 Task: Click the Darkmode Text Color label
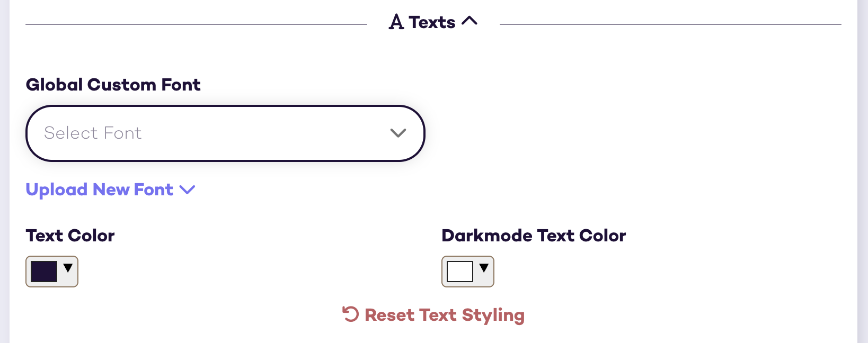click(534, 236)
